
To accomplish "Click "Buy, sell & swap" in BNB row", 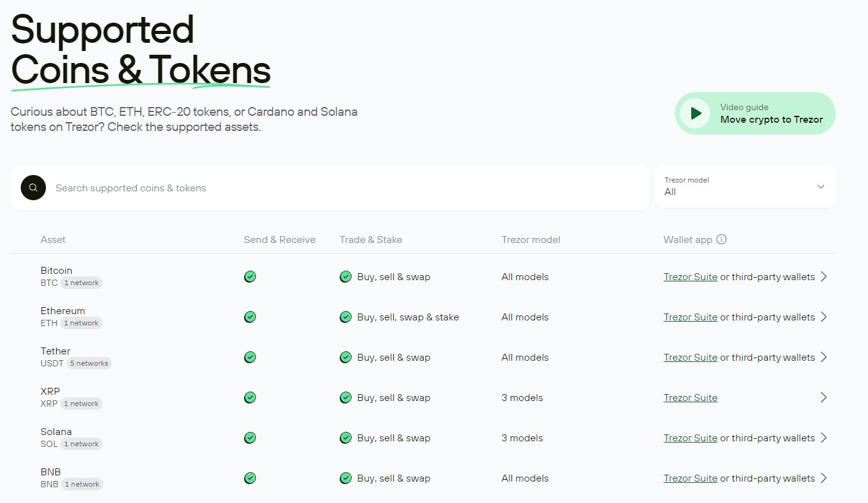I will coord(394,478).
